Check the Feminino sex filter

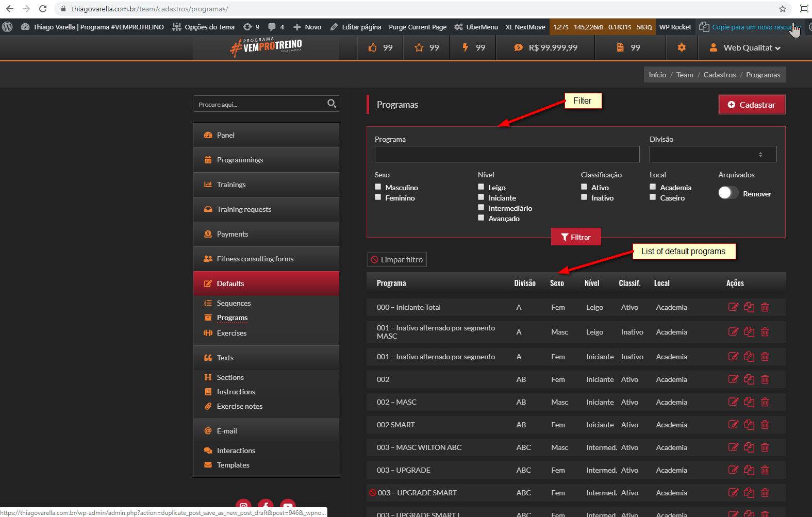[x=378, y=197]
